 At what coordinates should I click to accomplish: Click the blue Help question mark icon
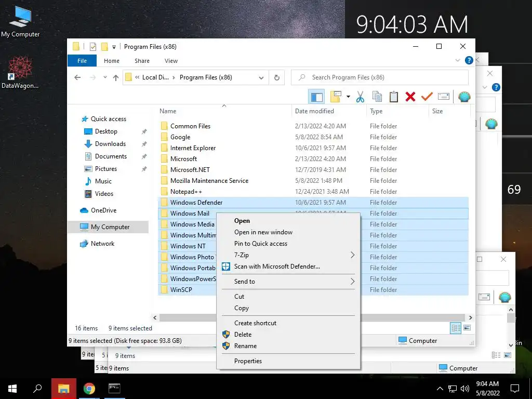[469, 60]
